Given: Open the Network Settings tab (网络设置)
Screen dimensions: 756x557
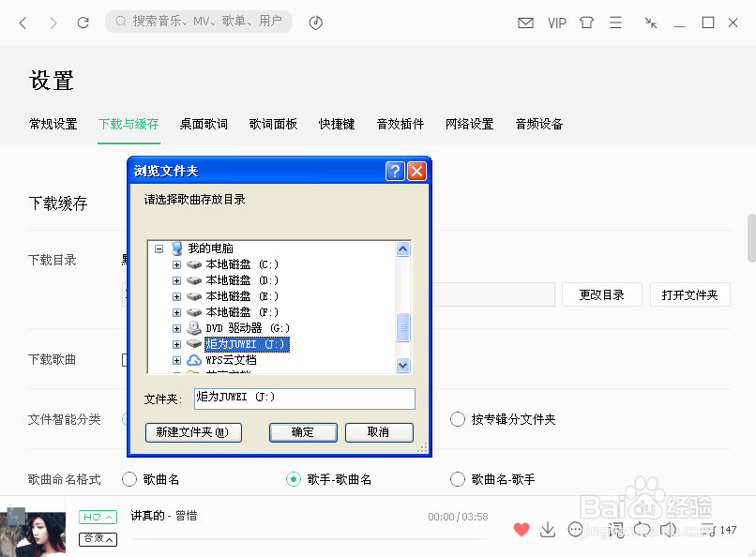Looking at the screenshot, I should 470,125.
